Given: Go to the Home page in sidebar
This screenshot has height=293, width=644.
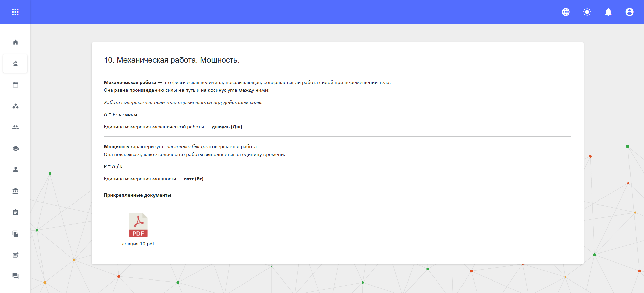Looking at the screenshot, I should [16, 42].
